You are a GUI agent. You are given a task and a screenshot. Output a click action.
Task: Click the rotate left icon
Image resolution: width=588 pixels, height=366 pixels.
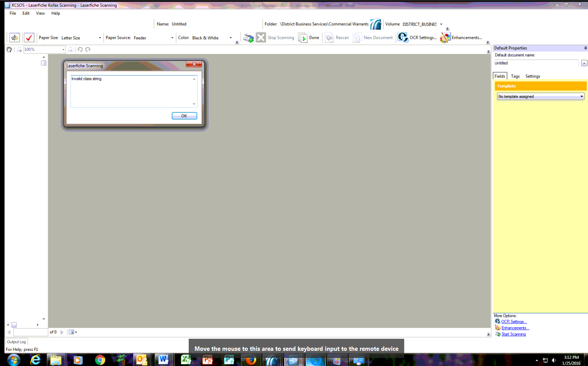pyautogui.click(x=80, y=50)
